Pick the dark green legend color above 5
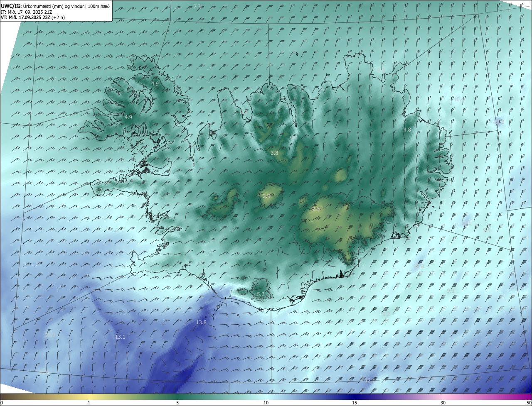This screenshot has width=532, height=406. click(x=177, y=396)
